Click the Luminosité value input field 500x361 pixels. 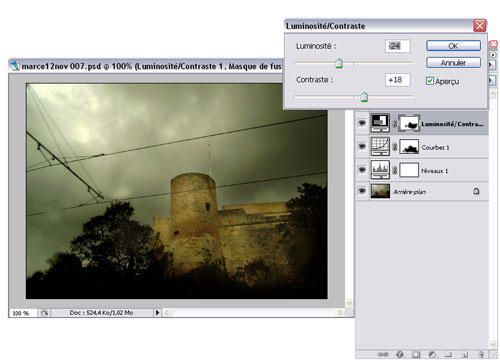[x=398, y=46]
